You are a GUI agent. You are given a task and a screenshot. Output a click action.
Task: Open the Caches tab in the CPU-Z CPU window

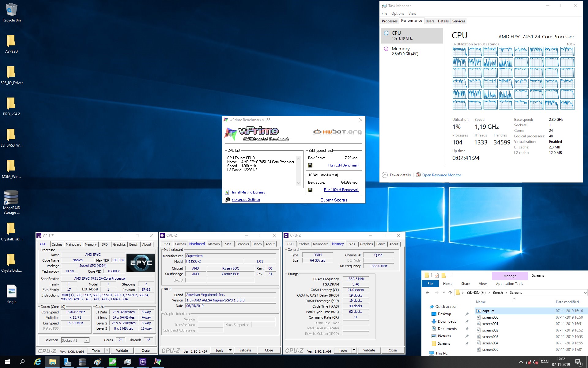tap(57, 244)
